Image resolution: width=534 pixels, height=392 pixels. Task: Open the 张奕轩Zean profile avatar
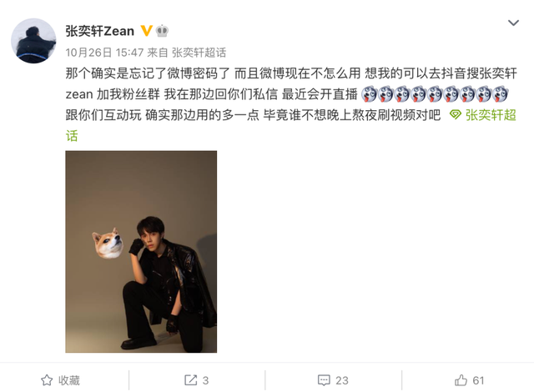tap(33, 41)
